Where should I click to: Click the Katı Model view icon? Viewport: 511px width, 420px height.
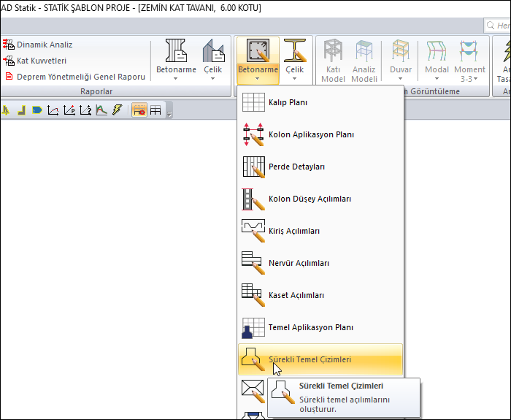(333, 60)
